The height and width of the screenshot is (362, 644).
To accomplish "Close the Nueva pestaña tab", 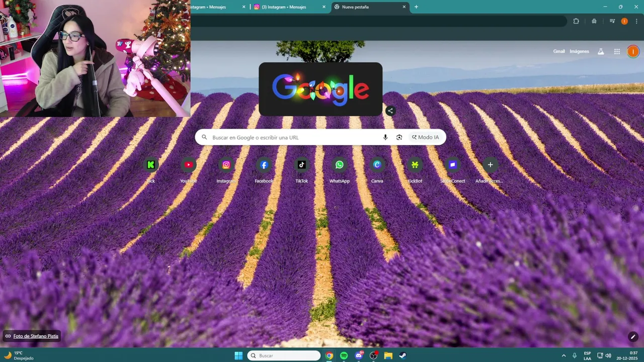I will (404, 7).
